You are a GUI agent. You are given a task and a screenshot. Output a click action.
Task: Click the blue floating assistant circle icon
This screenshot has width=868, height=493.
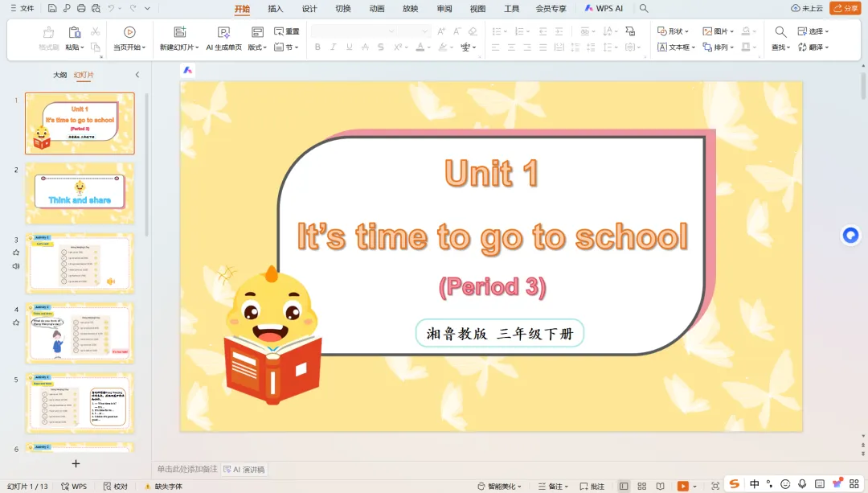click(x=850, y=235)
